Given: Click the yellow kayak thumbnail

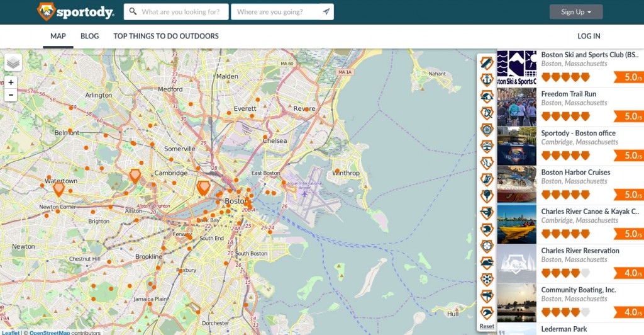Looking at the screenshot, I should point(517,224).
